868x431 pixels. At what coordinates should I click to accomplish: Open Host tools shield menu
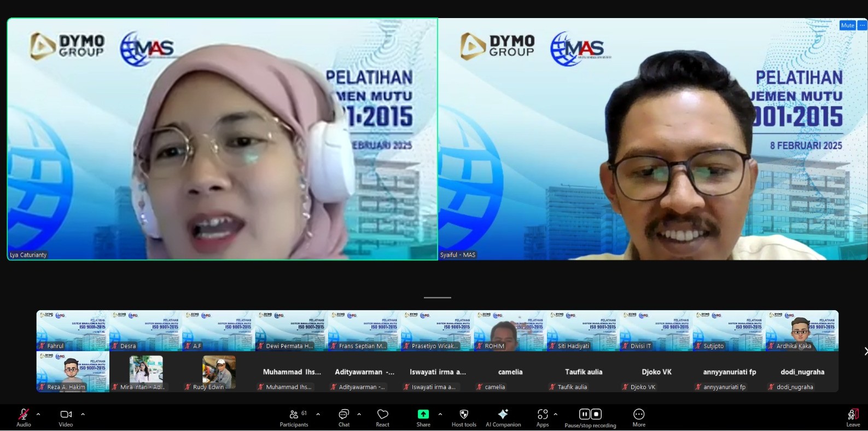pos(464,417)
